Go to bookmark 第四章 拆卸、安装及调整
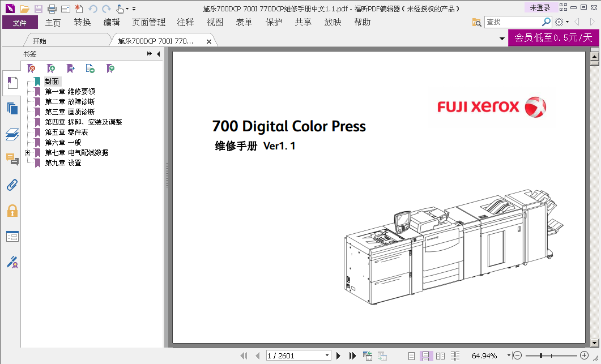Image resolution: width=601 pixels, height=364 pixels. (x=84, y=122)
